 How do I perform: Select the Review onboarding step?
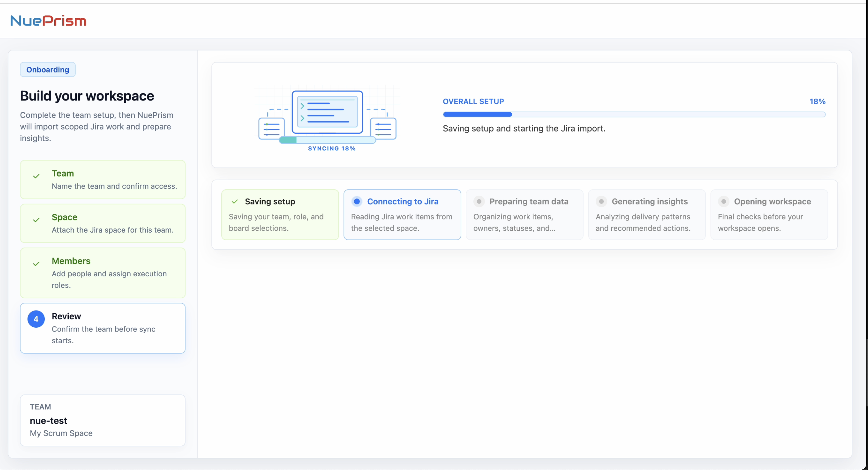(x=103, y=328)
